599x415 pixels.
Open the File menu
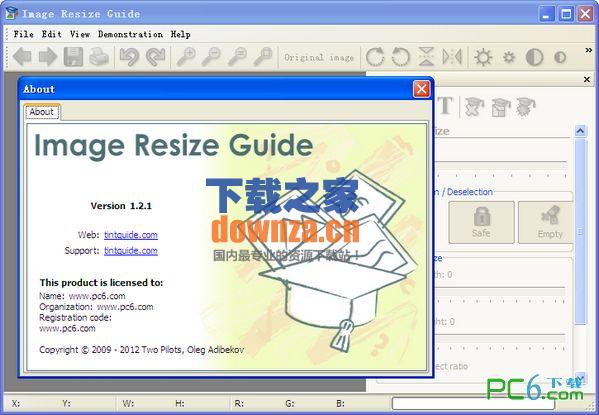[x=24, y=34]
